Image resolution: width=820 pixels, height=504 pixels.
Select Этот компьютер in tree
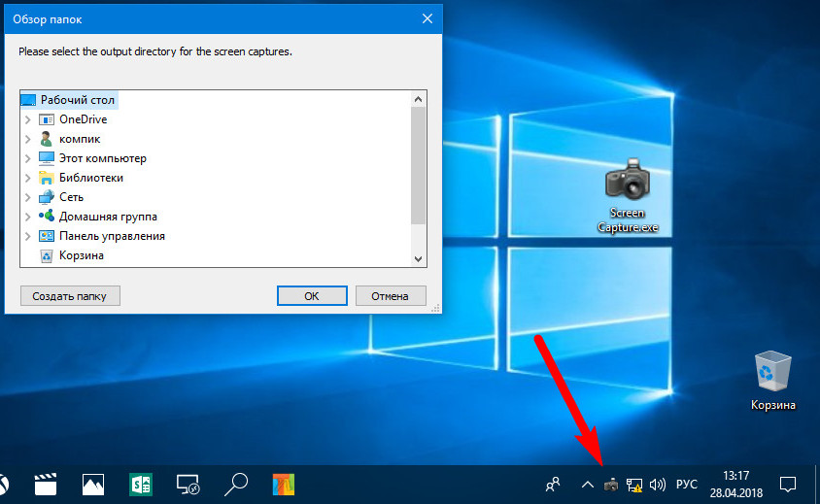click(x=103, y=158)
